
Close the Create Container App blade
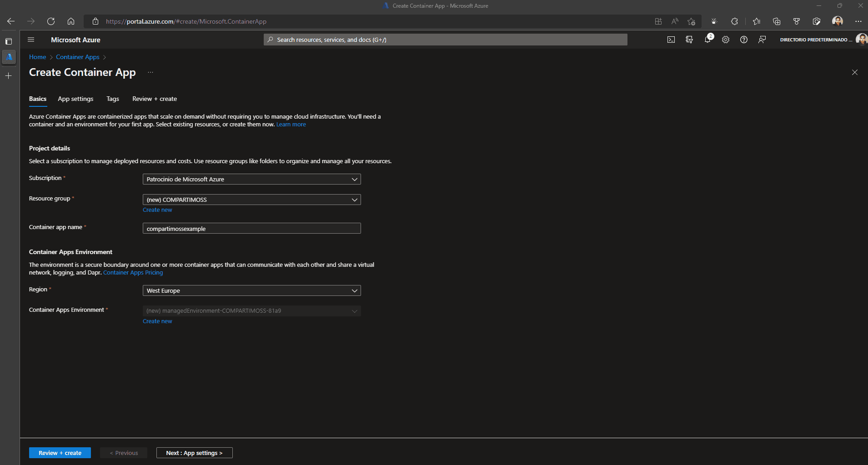[855, 72]
